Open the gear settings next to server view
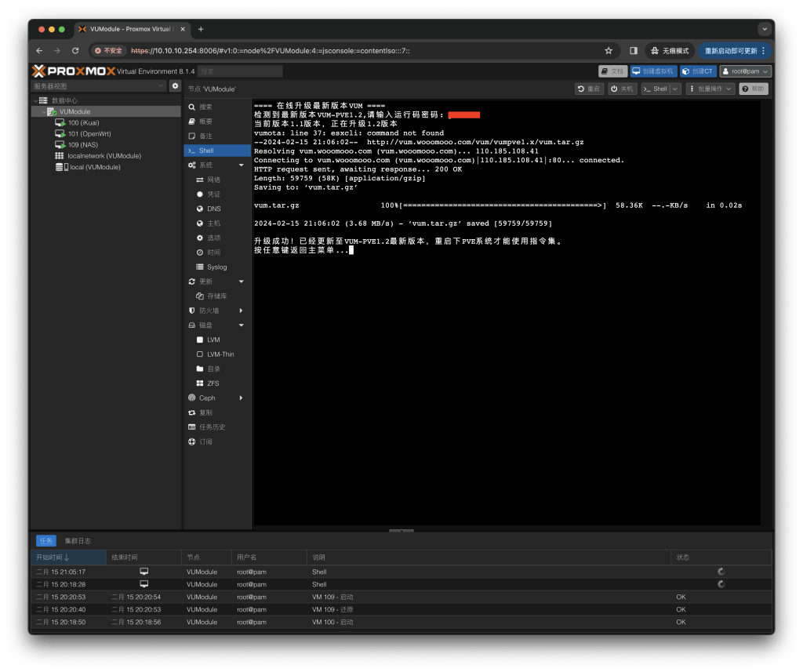Viewport: 803px width, 672px height. click(x=176, y=86)
